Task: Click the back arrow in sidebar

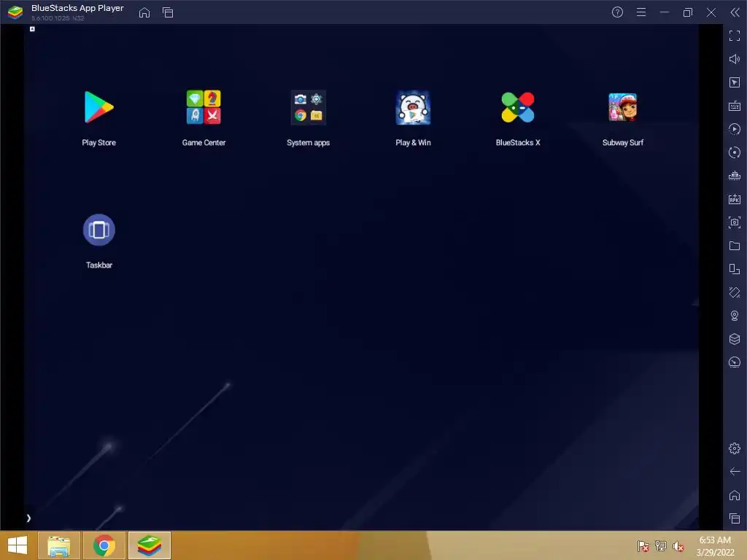Action: (735, 472)
